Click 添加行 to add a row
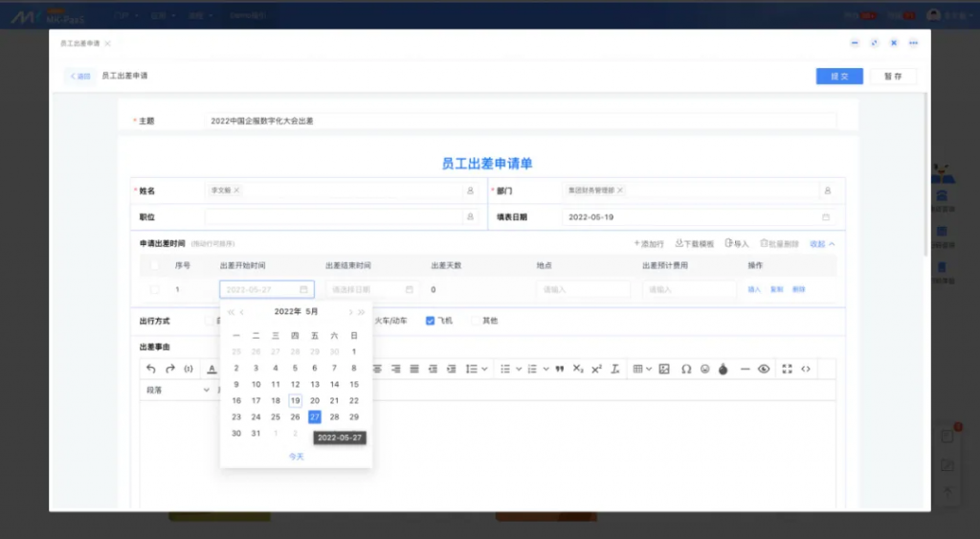The height and width of the screenshot is (539, 980). coord(649,244)
